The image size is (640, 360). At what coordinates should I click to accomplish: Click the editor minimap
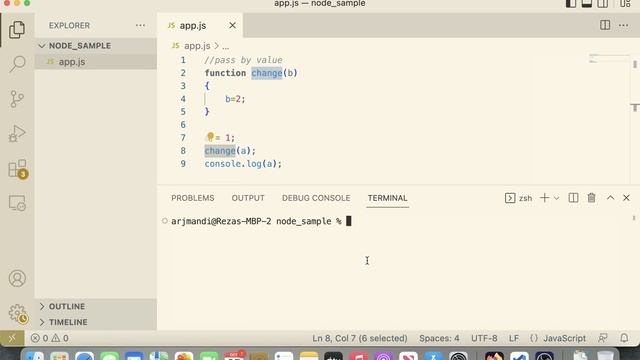click(609, 58)
